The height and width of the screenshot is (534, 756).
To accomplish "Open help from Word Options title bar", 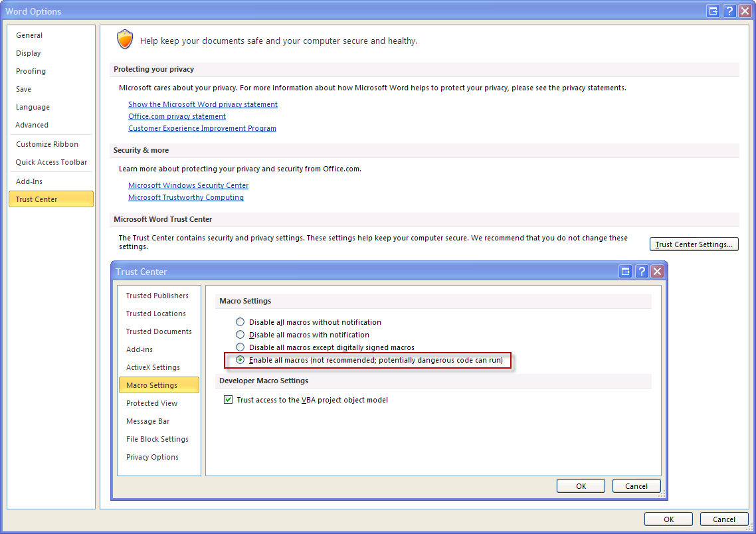I will pos(729,11).
